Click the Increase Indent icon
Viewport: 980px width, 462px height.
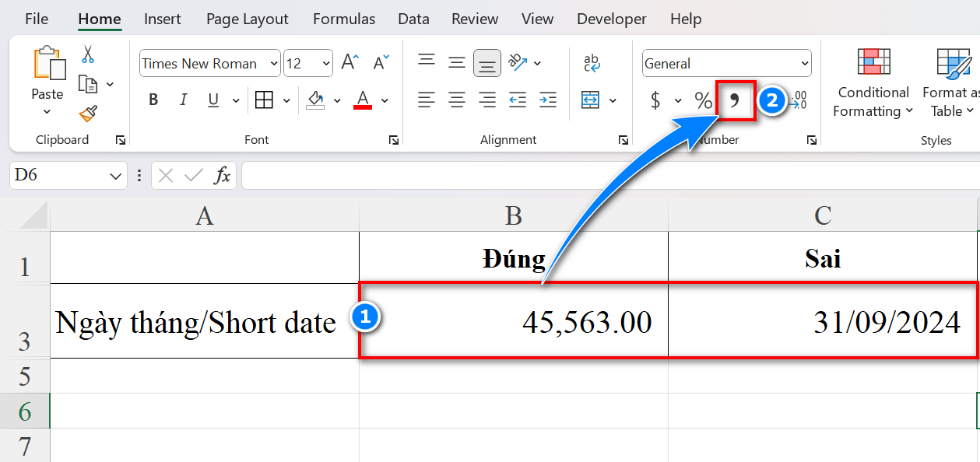(548, 100)
